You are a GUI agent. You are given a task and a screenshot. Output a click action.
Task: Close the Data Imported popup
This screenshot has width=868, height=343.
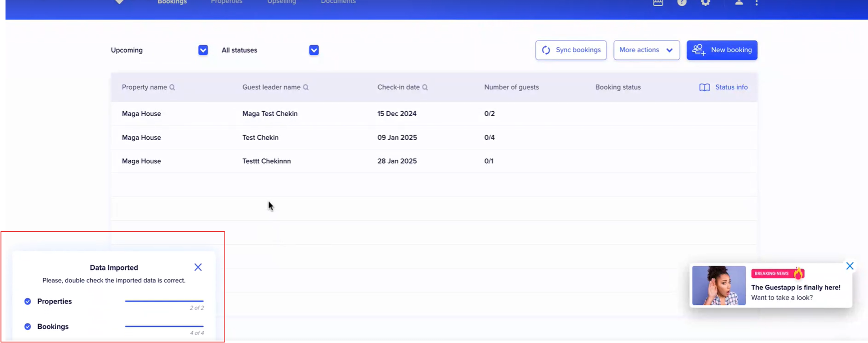coord(198,267)
